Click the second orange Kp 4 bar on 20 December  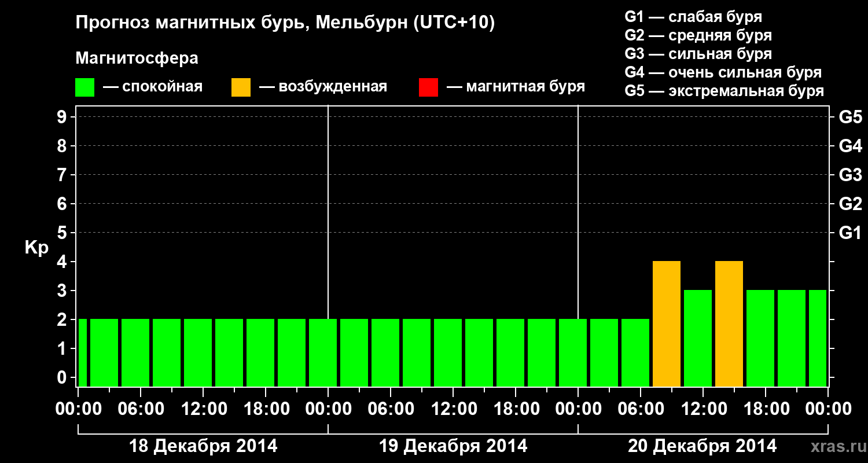click(729, 324)
